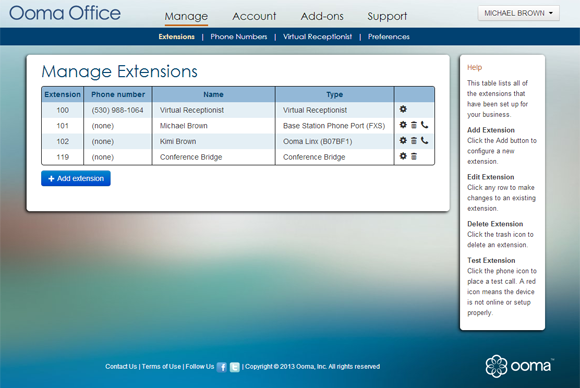Switch to Virtual Receptionist sub-tab

point(317,37)
